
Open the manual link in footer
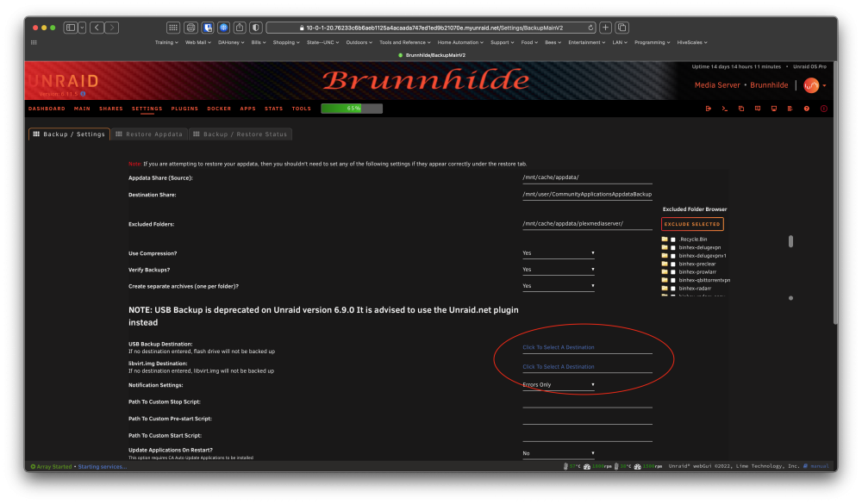(x=819, y=466)
